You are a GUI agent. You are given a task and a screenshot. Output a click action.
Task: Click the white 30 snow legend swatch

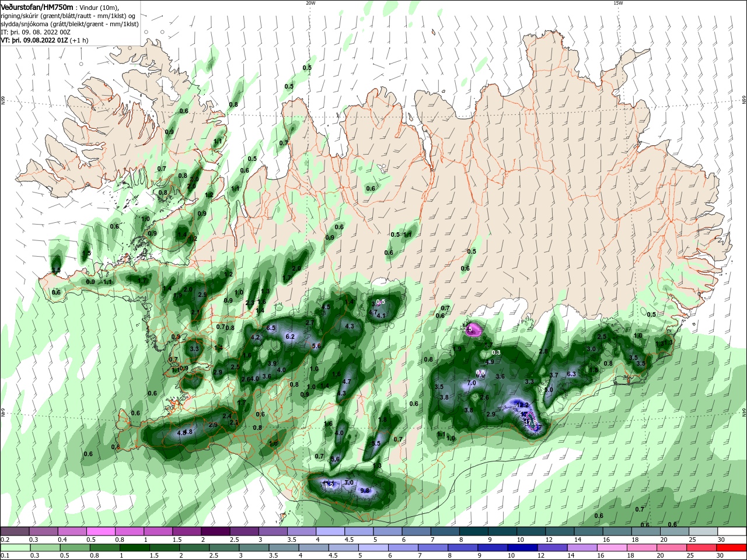click(732, 531)
